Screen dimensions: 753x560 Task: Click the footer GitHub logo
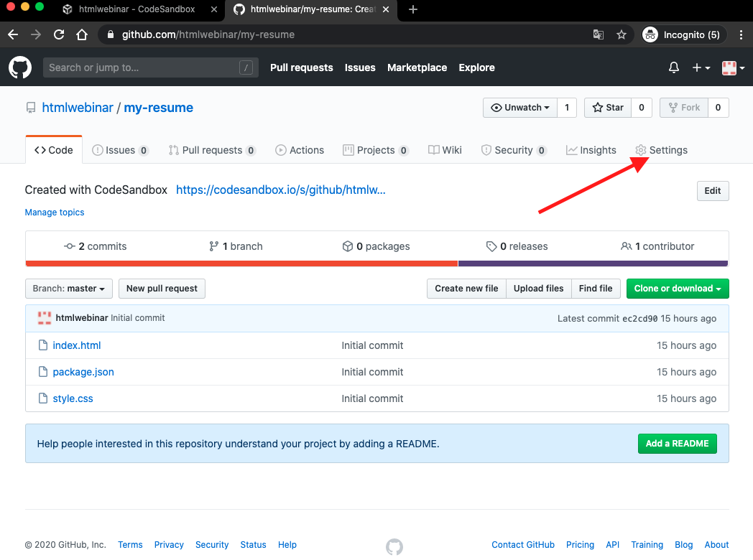pyautogui.click(x=394, y=546)
